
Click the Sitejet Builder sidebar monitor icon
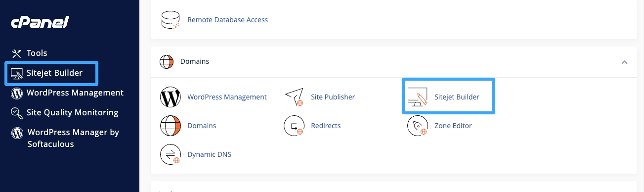click(17, 74)
